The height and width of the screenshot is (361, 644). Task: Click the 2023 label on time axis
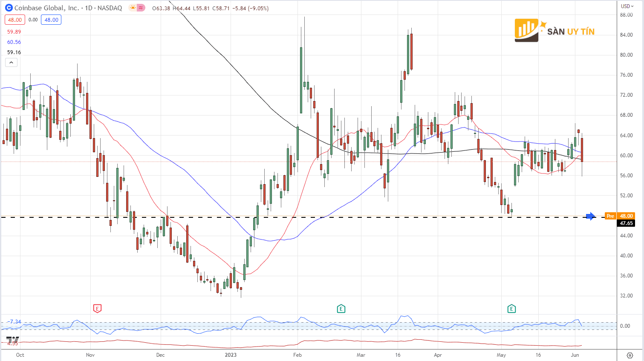[231, 355]
